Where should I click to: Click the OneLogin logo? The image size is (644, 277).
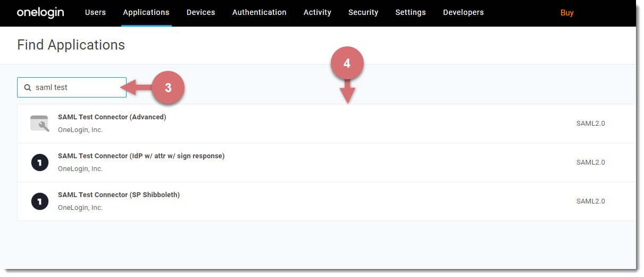(x=40, y=12)
